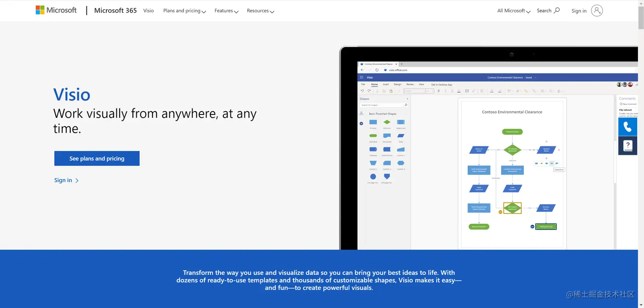Viewport: 644px width, 308px height.
Task: Open the document title dropdown chevron
Action: pos(535,77)
